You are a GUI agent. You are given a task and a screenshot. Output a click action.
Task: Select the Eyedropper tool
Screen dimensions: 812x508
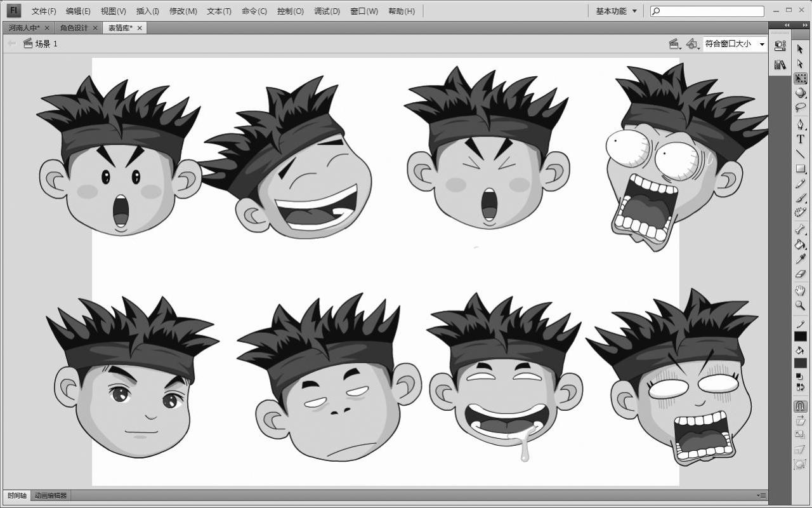pos(800,259)
